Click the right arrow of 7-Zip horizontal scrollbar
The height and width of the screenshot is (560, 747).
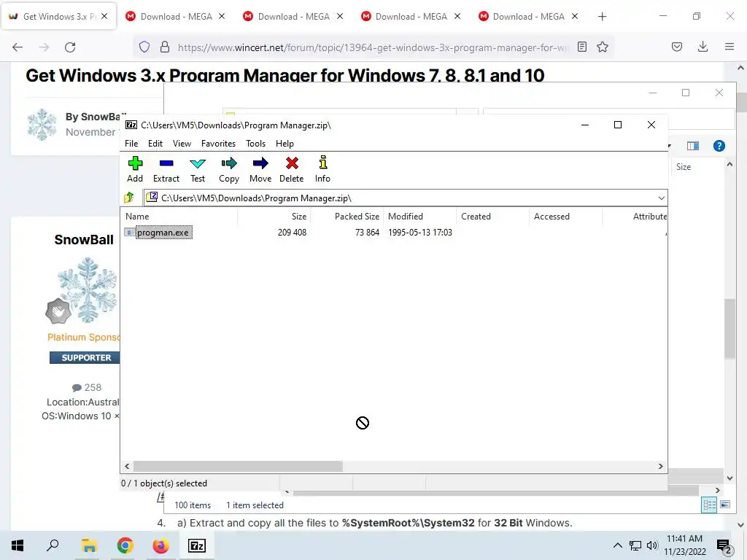click(x=660, y=466)
